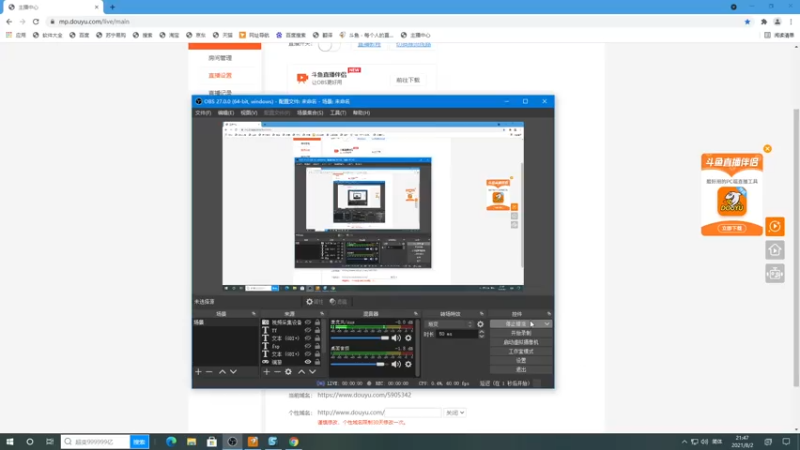Decrease the transition duration with down arrow
This screenshot has width=800, height=450.
[x=481, y=336]
